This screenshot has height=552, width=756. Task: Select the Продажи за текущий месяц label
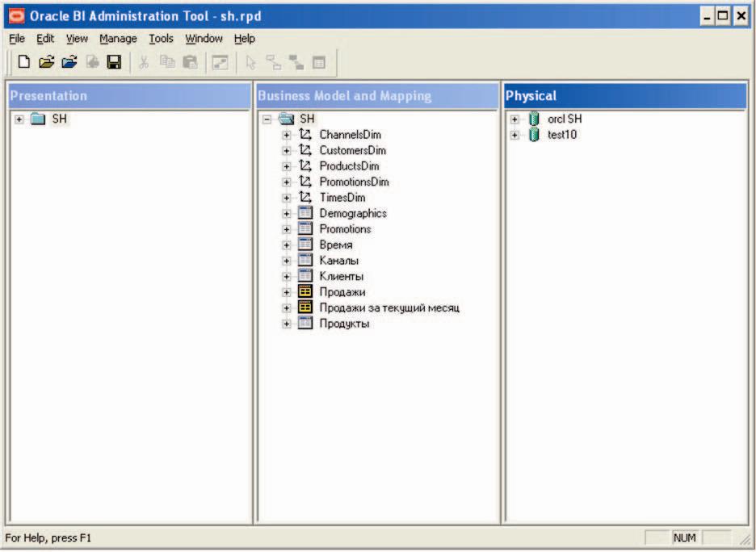click(x=389, y=307)
